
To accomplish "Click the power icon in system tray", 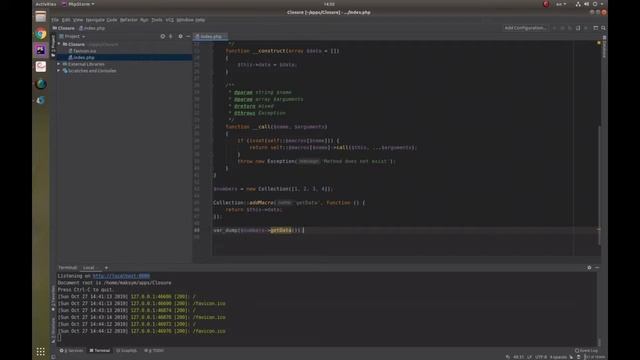I will 595,4.
